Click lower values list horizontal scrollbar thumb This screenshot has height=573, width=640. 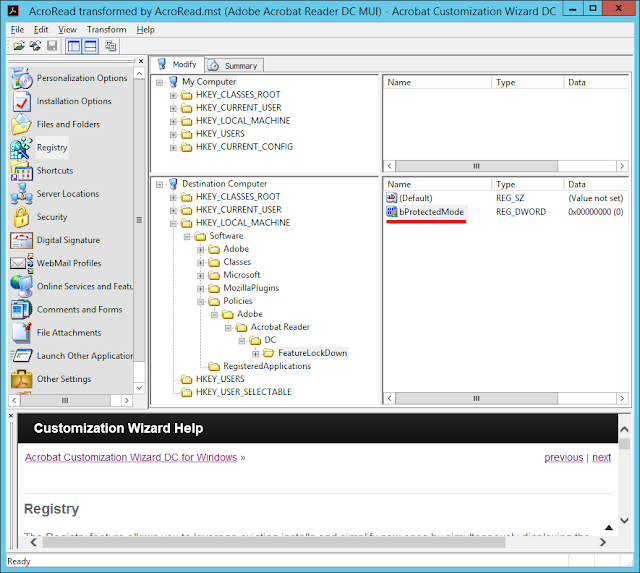pos(476,398)
